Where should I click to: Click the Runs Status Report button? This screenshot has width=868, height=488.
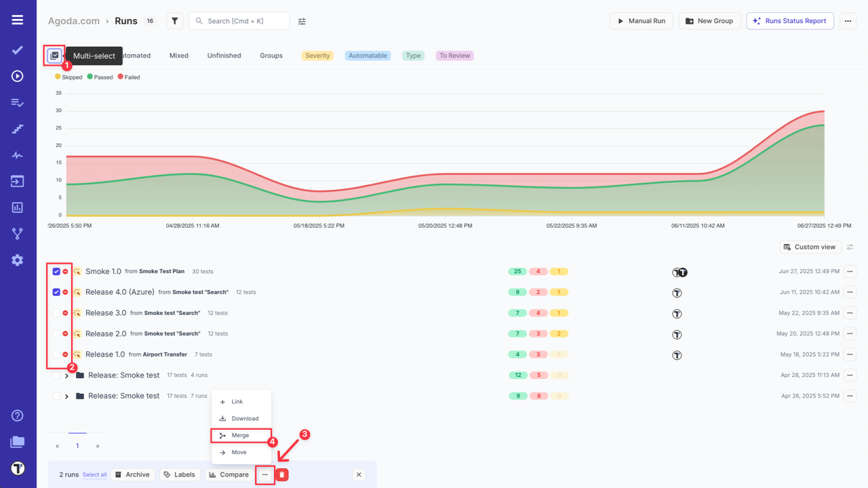789,20
